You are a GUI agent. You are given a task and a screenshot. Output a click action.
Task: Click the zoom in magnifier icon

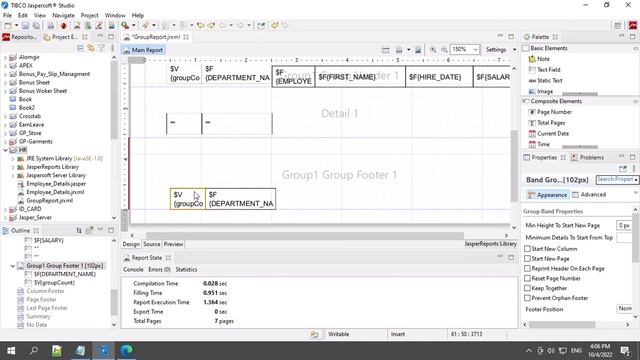click(433, 50)
